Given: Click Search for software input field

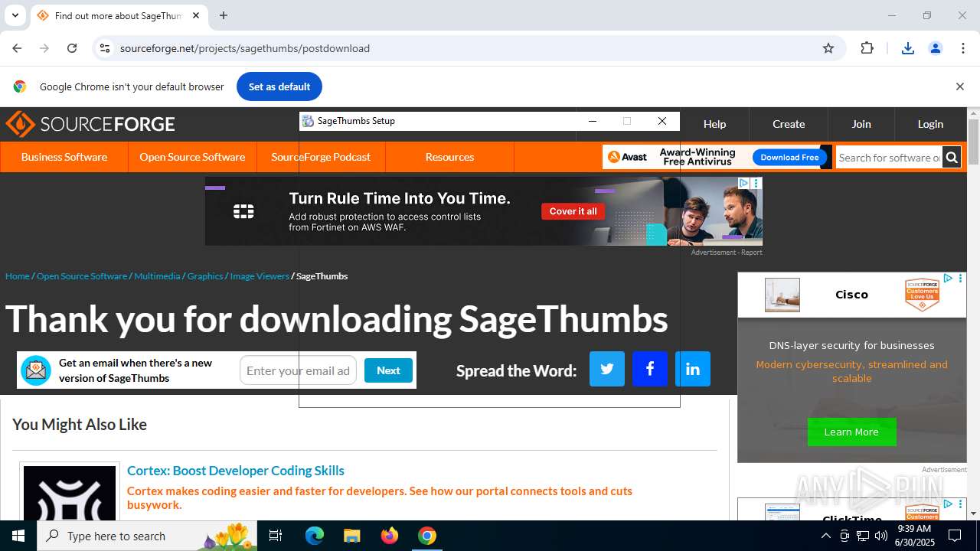Looking at the screenshot, I should point(889,158).
